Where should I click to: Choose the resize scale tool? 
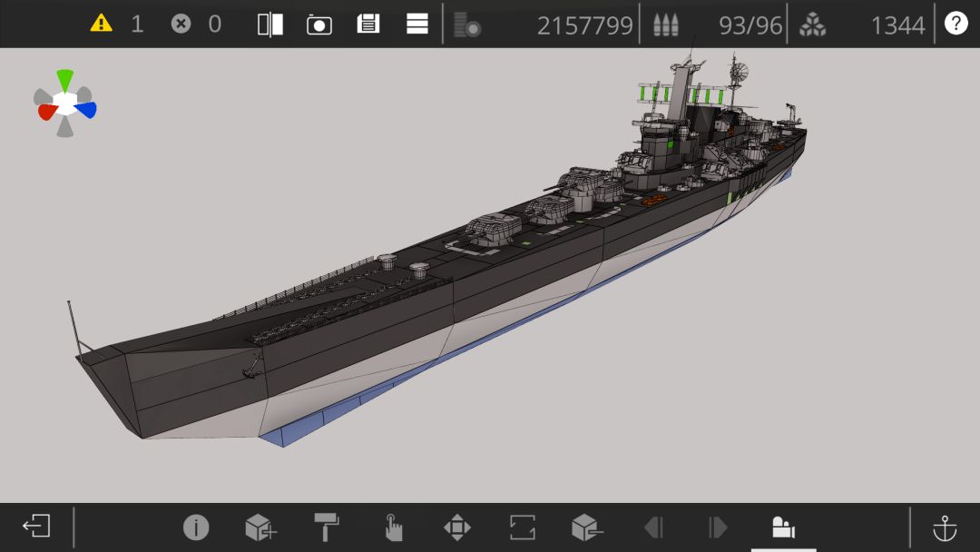[x=522, y=527]
